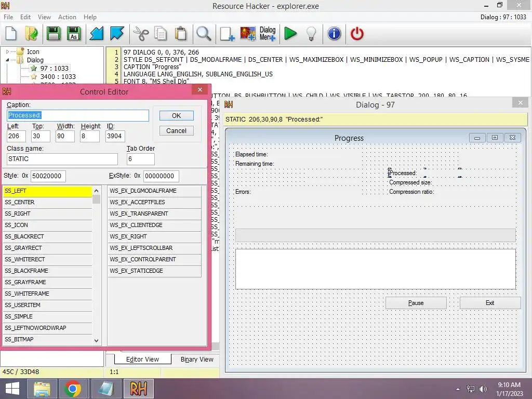
Task: Click the style list scroll-down arrow
Action: [96, 340]
